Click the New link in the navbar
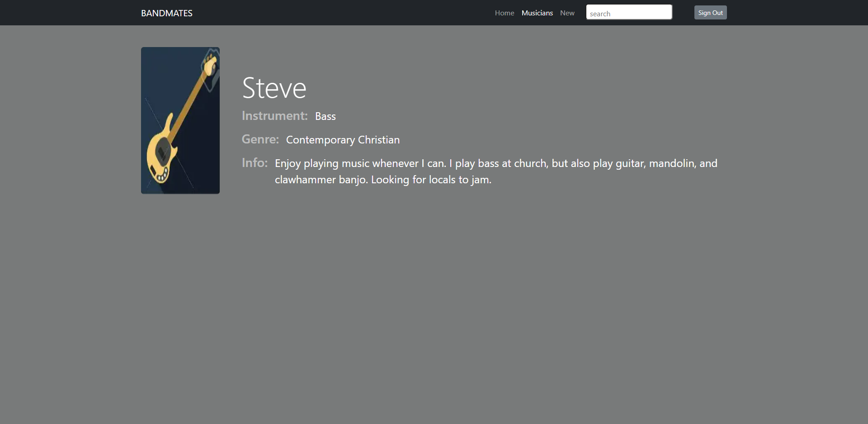The width and height of the screenshot is (868, 424). pos(567,13)
